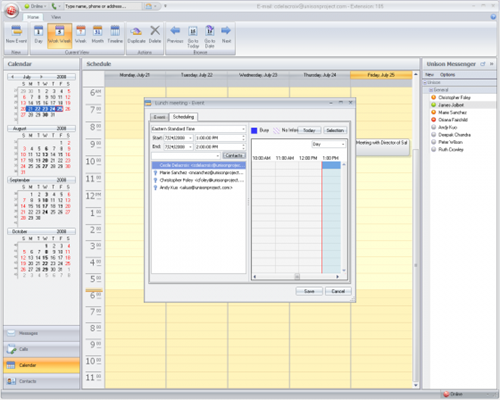Click the Today button in scheduling pane
Viewport: 500px width, 400px height.
(x=309, y=130)
